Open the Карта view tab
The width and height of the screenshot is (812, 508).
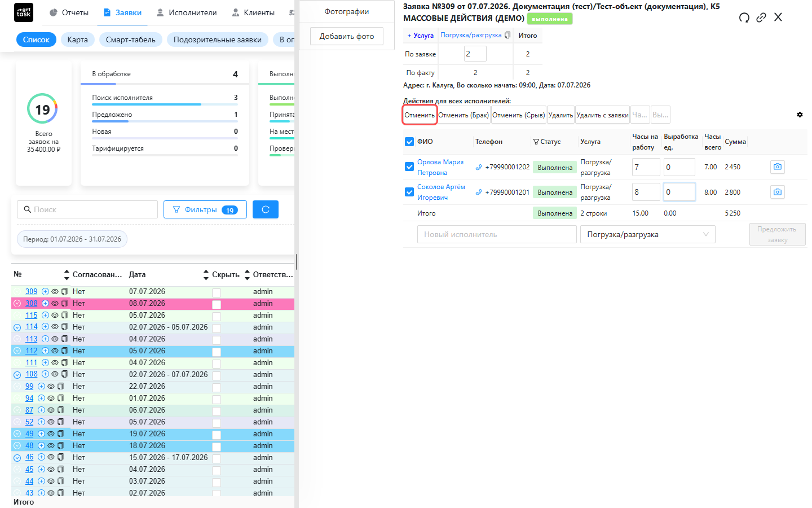click(78, 40)
